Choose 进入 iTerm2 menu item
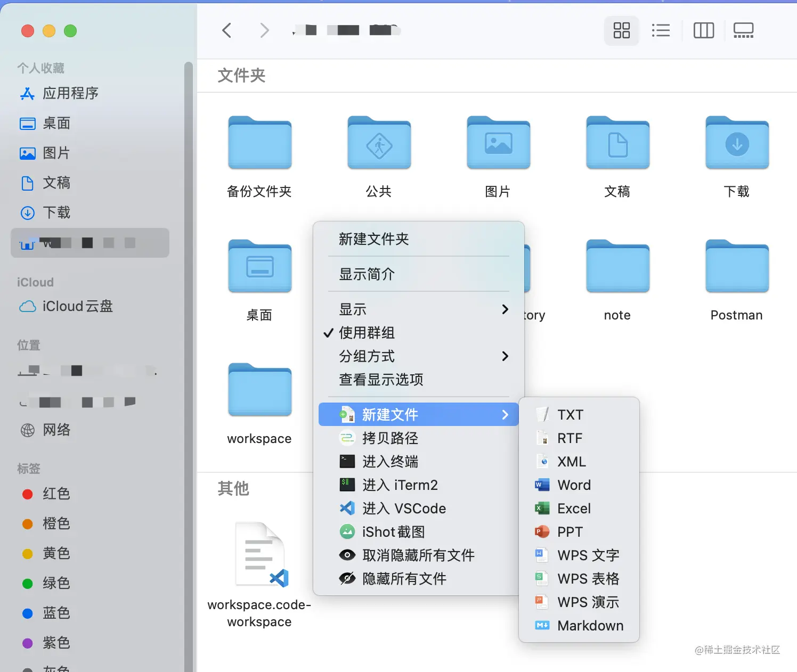 point(418,485)
